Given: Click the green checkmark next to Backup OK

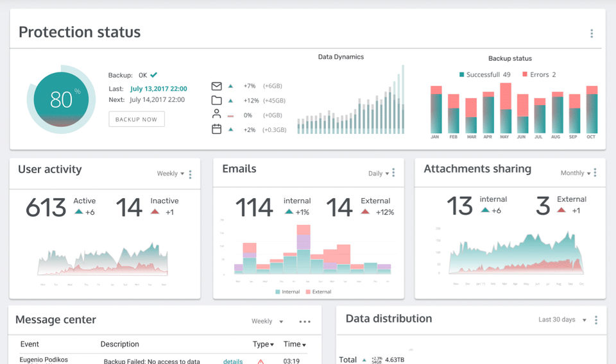Looking at the screenshot, I should tap(153, 74).
